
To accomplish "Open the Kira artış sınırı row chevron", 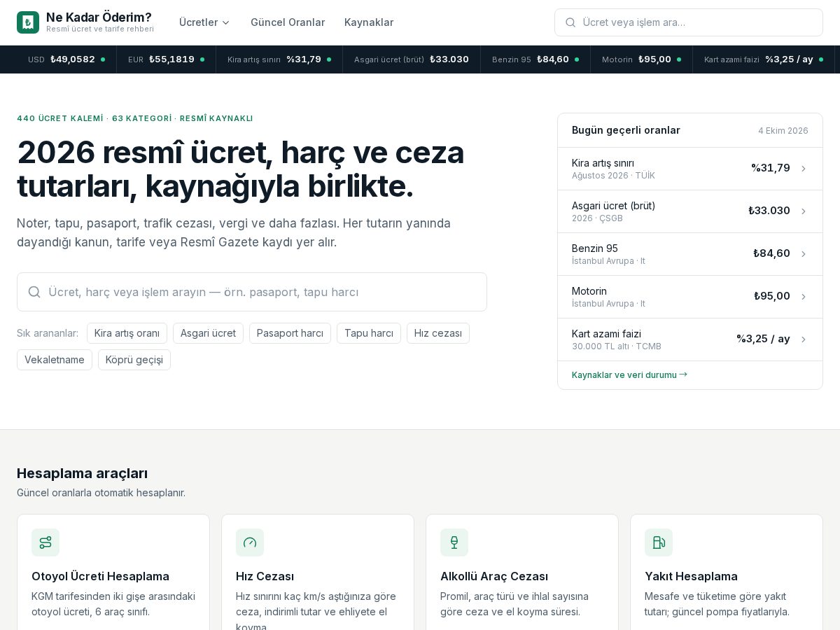I will point(804,169).
